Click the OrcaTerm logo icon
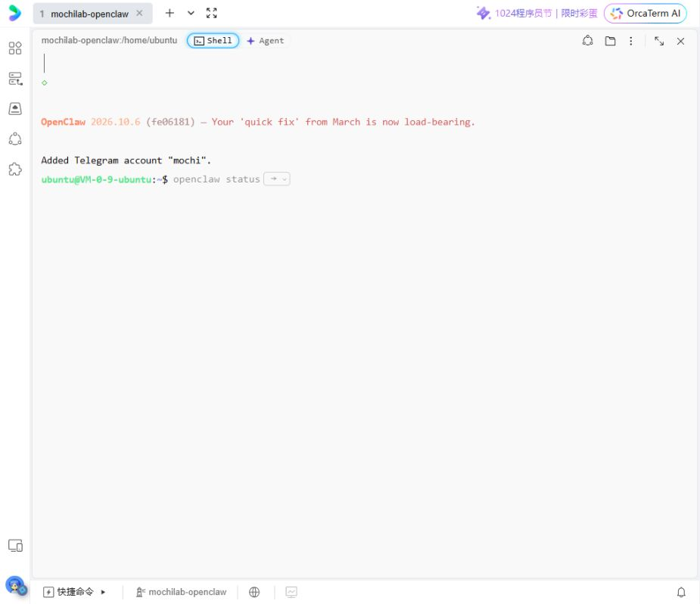The image size is (700, 604). [x=14, y=13]
